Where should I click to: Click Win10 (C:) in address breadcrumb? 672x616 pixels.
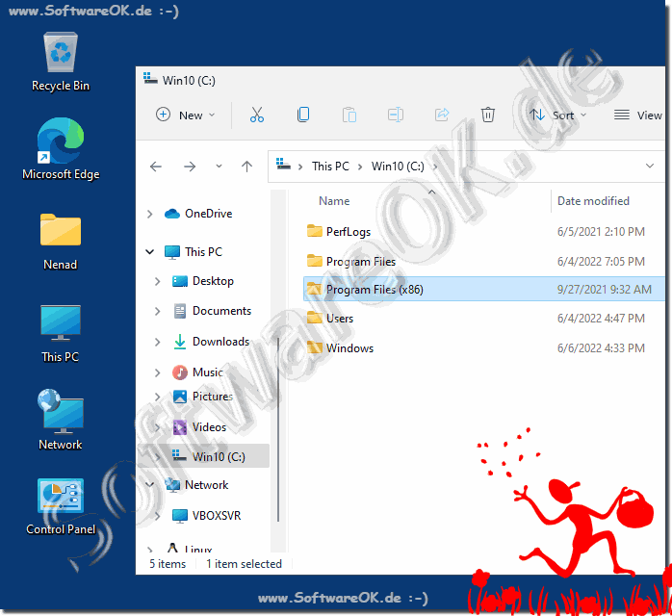[x=398, y=167]
